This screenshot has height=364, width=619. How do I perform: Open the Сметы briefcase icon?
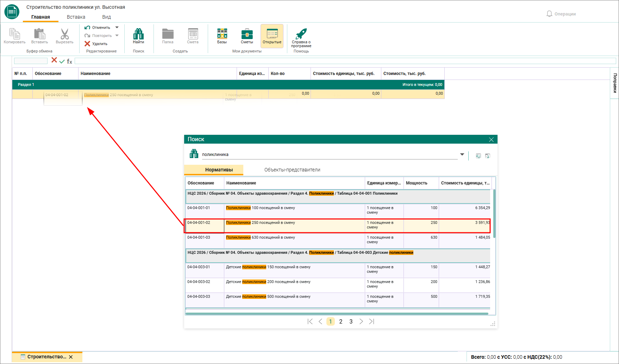pos(247,34)
